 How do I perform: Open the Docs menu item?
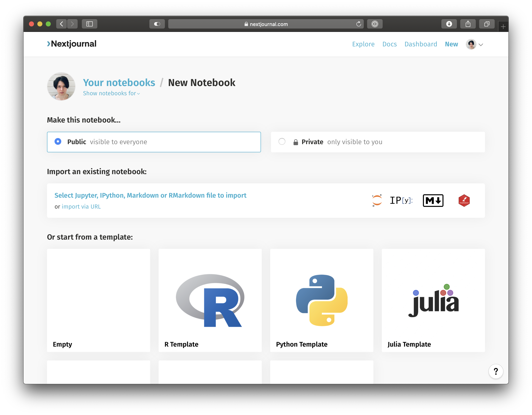click(x=390, y=44)
